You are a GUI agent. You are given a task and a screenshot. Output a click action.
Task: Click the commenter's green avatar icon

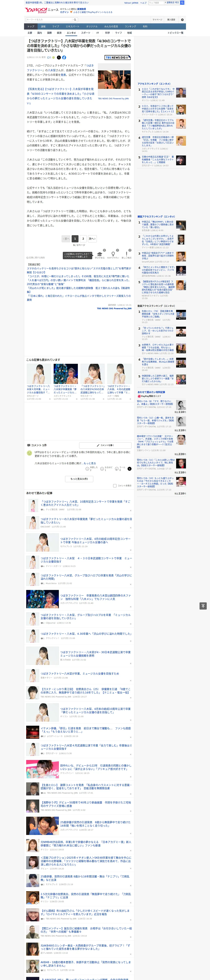click(29, 453)
